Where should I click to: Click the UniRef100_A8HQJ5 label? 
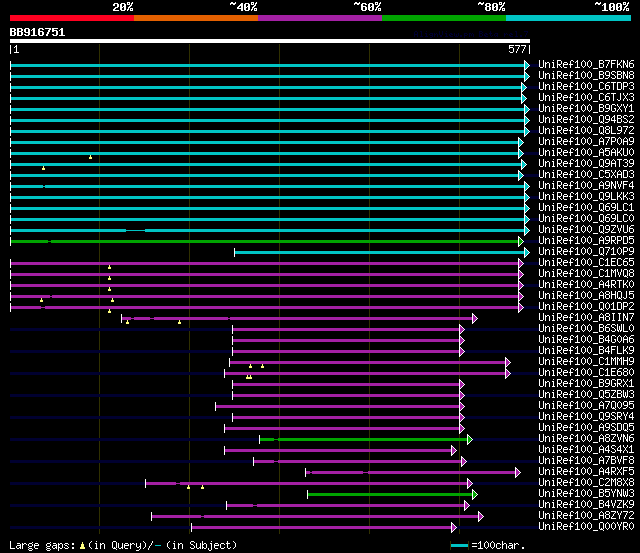586,296
